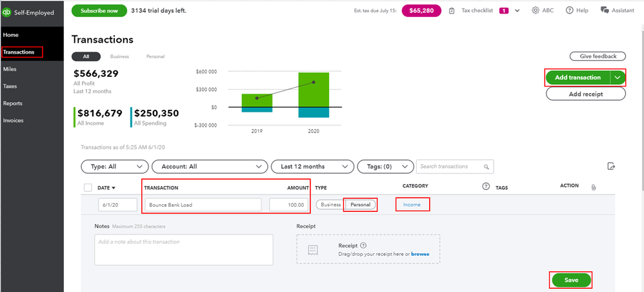
Task: Click the QuickBooks logo icon
Action: (8, 12)
